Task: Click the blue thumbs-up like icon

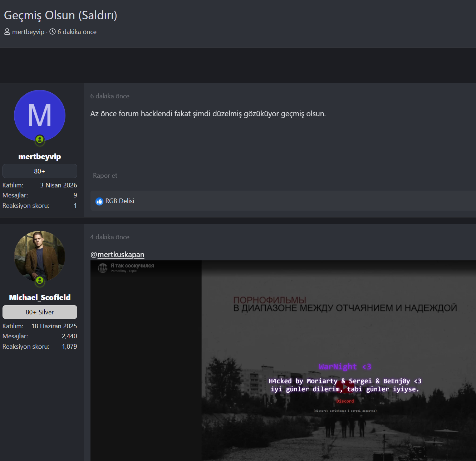Action: [99, 201]
